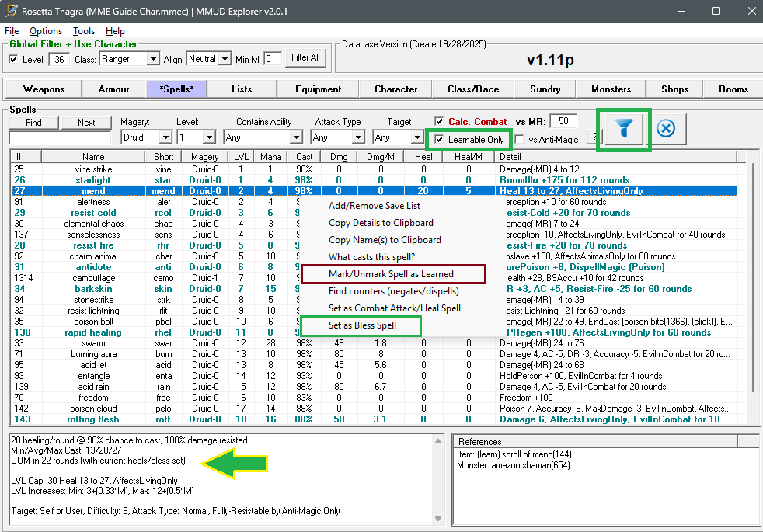Open the Tools menu
This screenshot has height=532, width=763.
pos(83,31)
